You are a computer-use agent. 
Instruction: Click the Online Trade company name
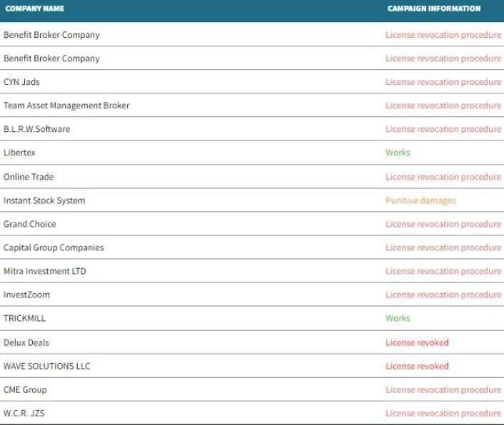(x=29, y=177)
